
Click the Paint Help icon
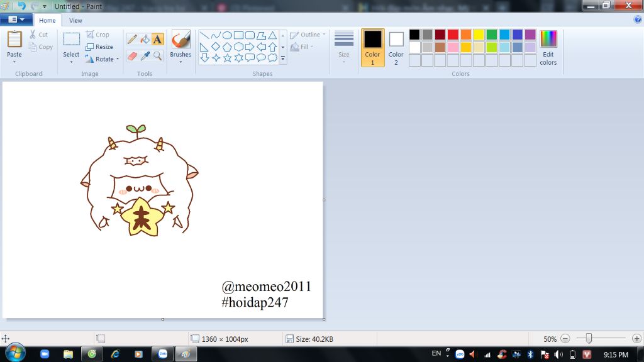click(x=638, y=19)
